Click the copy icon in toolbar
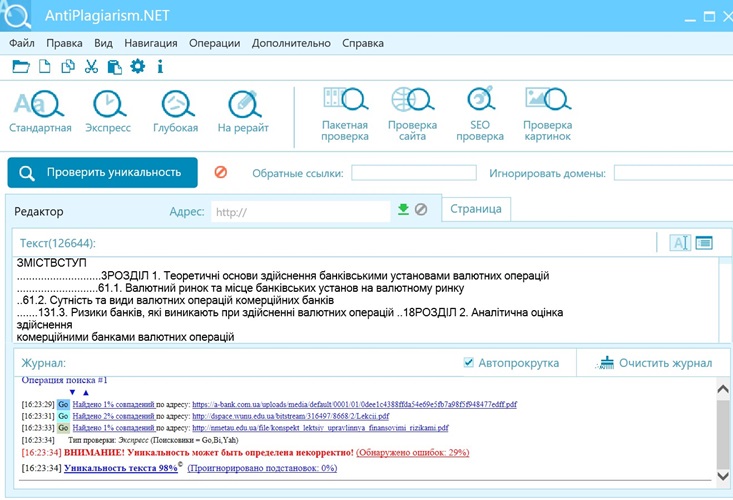 point(68,66)
